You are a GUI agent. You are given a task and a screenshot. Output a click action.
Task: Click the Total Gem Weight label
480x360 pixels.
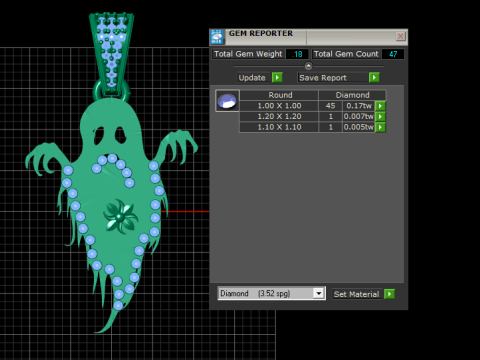(x=248, y=54)
